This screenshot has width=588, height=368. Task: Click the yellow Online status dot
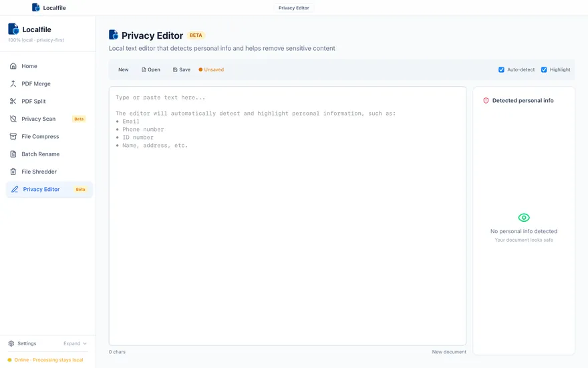pos(10,360)
